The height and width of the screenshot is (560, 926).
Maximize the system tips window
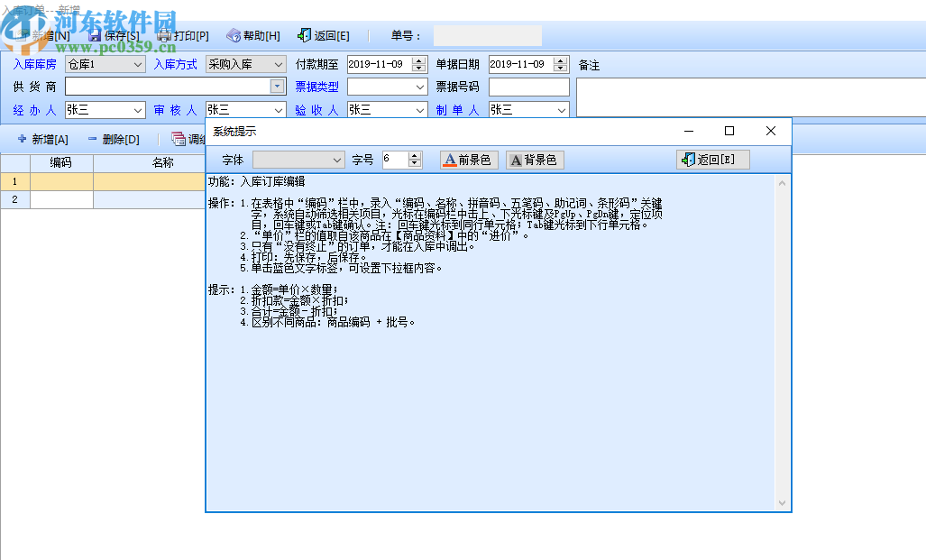[x=729, y=131]
